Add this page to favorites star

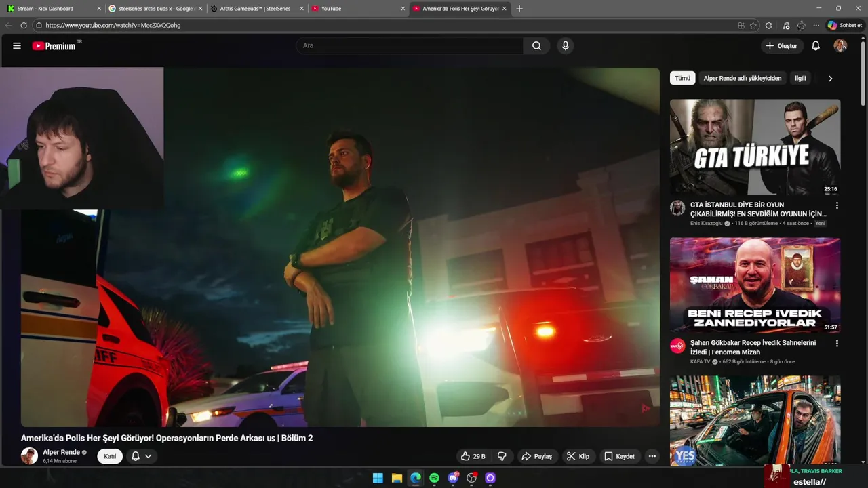pos(753,25)
